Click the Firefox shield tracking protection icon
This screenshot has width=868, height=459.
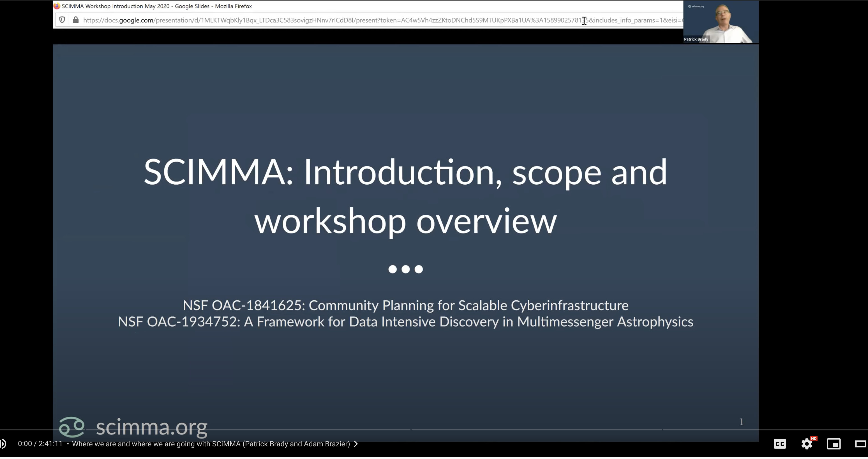(x=62, y=20)
